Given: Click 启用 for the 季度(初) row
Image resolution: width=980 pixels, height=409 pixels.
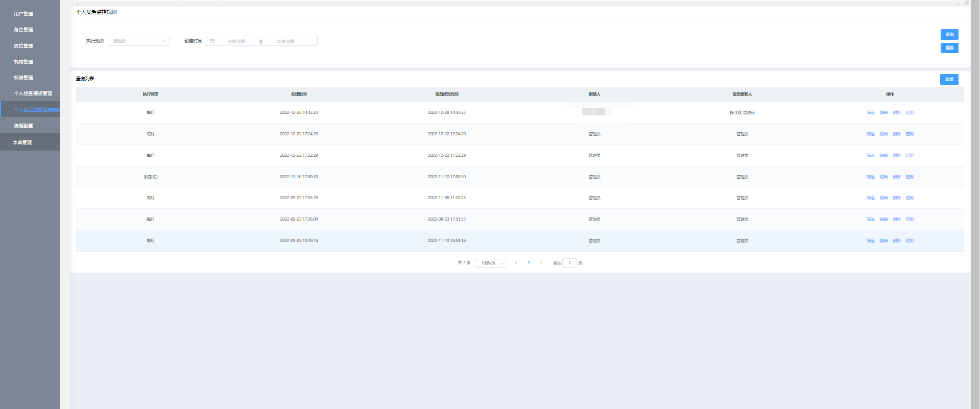Looking at the screenshot, I should coord(910,177).
